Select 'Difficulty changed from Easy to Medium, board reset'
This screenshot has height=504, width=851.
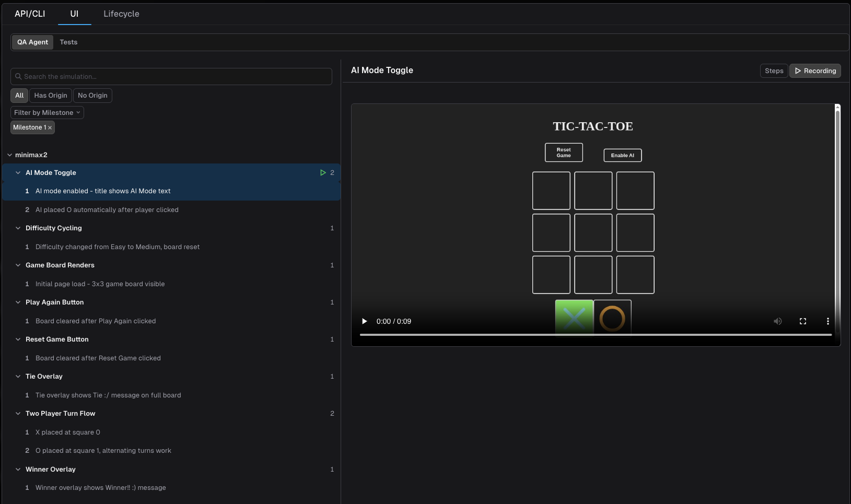pyautogui.click(x=171, y=247)
